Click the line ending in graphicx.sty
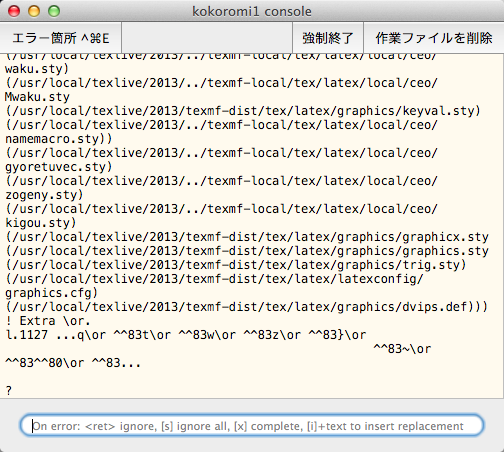This screenshot has height=452, width=504. pos(247,237)
